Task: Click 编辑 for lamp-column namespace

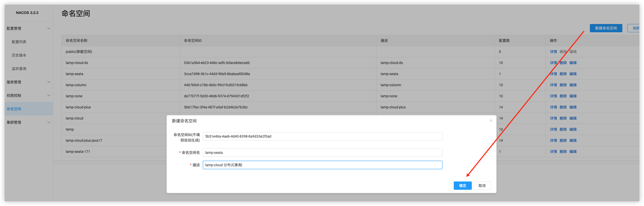Action: click(x=573, y=85)
